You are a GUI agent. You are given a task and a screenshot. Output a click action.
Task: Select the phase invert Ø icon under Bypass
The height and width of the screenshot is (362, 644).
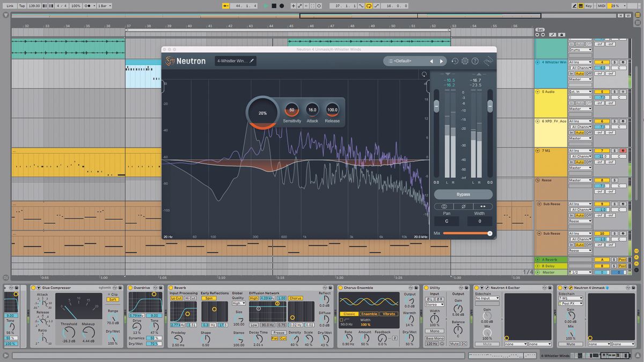click(x=463, y=206)
